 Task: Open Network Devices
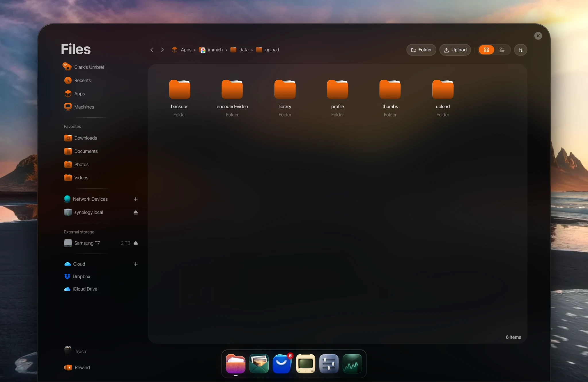click(x=86, y=199)
